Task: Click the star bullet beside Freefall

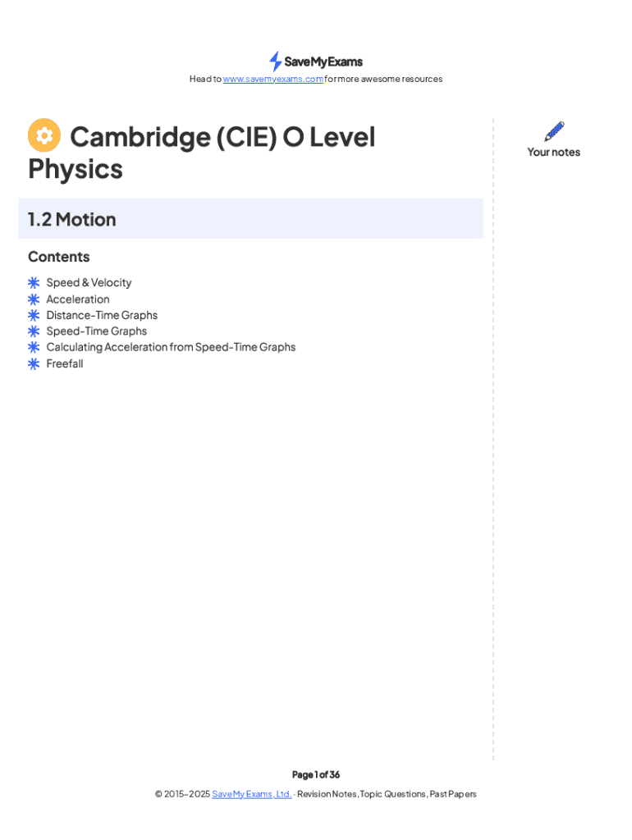Action: pos(34,363)
